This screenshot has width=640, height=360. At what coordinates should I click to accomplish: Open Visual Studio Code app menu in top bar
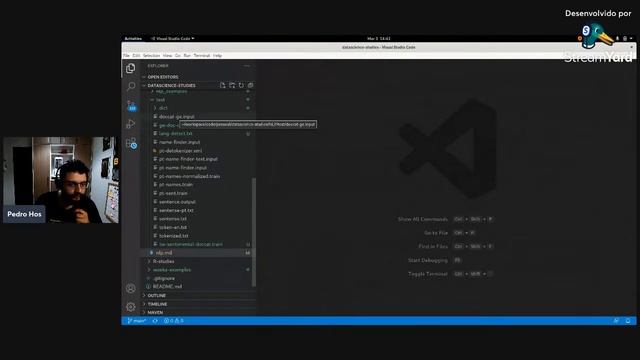click(x=173, y=38)
